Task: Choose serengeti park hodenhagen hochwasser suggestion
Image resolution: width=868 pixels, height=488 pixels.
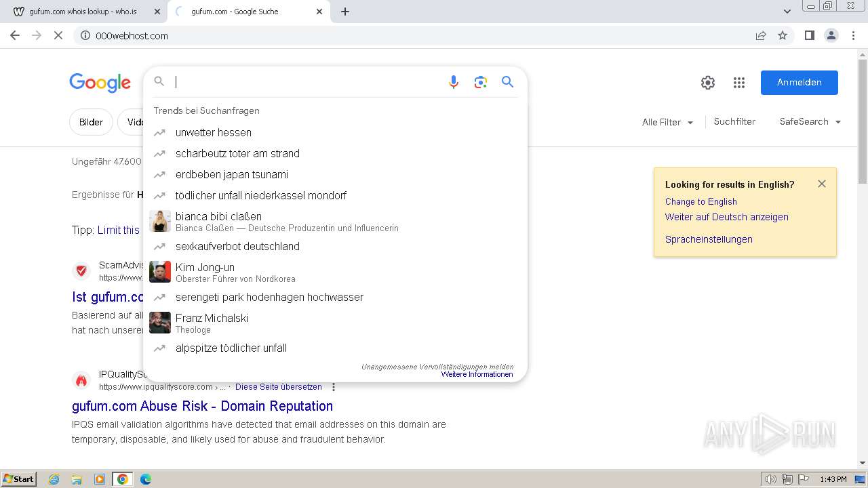Action: (335, 298)
